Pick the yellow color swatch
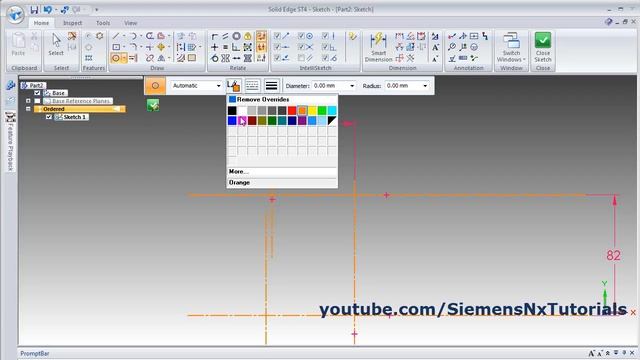640x360 pixels. click(x=312, y=111)
